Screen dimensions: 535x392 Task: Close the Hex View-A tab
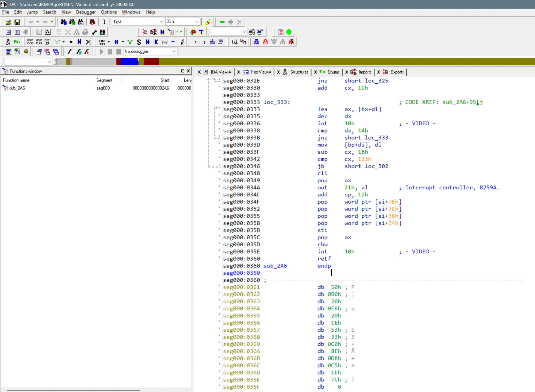pyautogui.click(x=239, y=72)
